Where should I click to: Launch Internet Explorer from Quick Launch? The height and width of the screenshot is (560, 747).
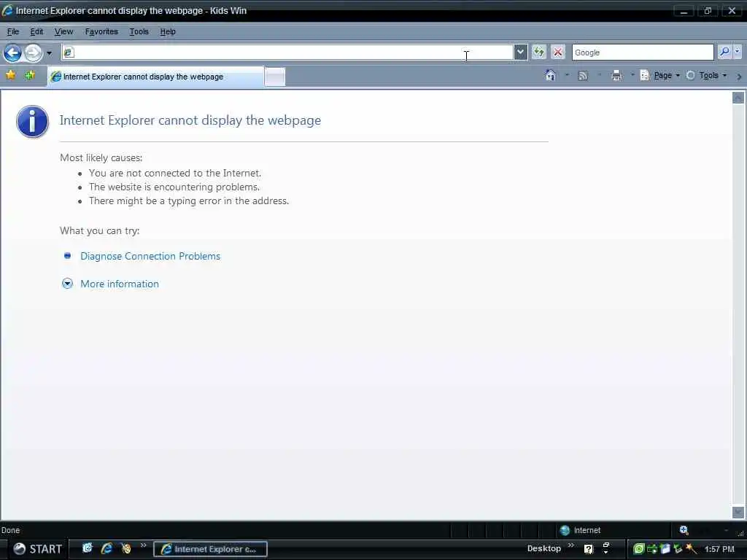tap(107, 548)
